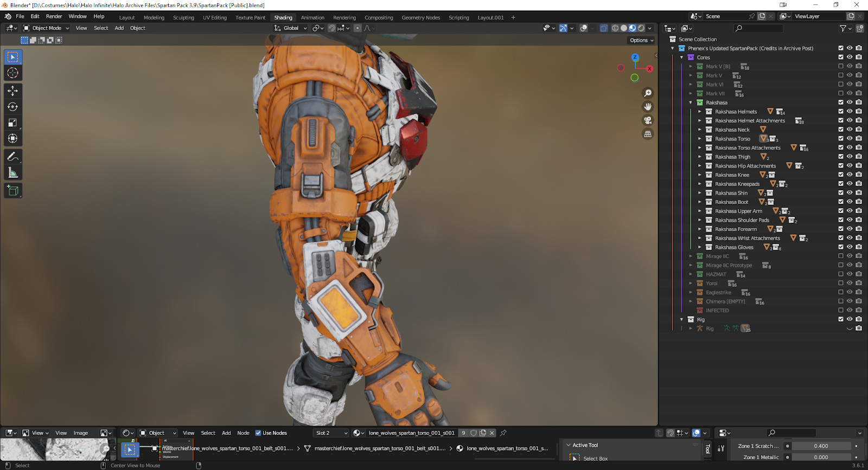Choose the Measure tool

coord(13,172)
